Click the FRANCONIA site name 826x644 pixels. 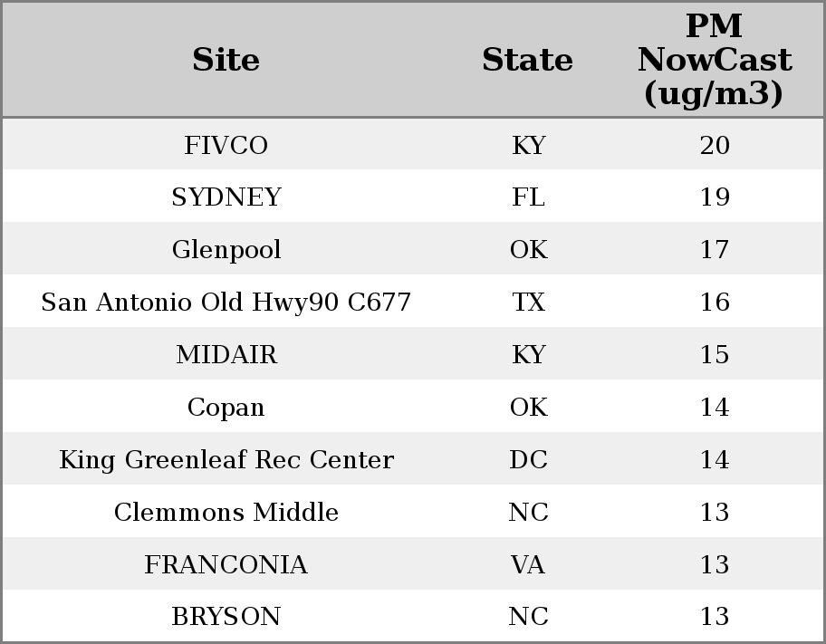pos(226,565)
